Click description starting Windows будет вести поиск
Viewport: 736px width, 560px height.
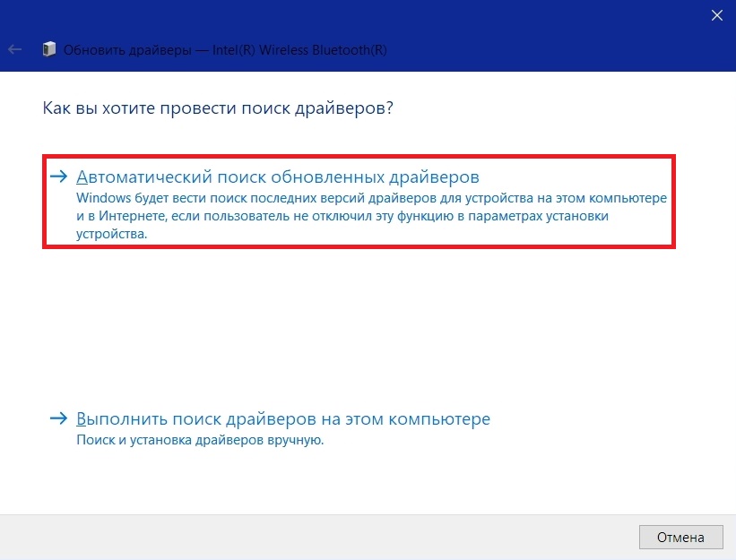[371, 216]
